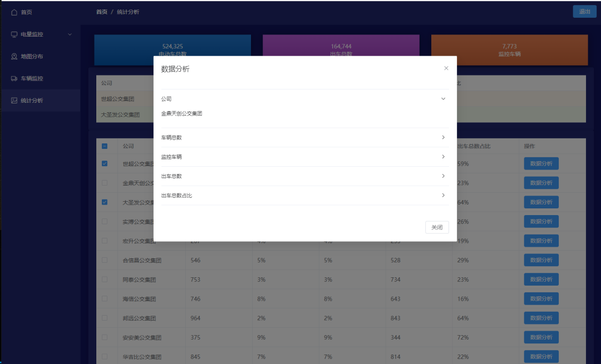Collapse the 公司 section chevron
601x364 pixels.
(443, 99)
